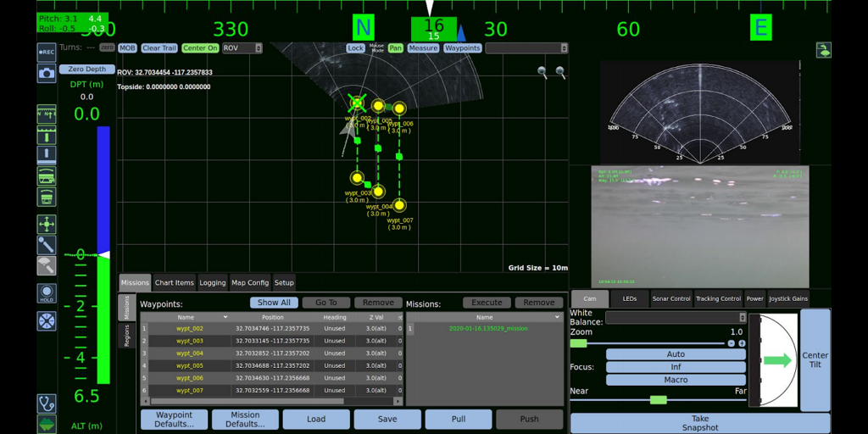
Task: Open the Logging tab
Action: 213,282
